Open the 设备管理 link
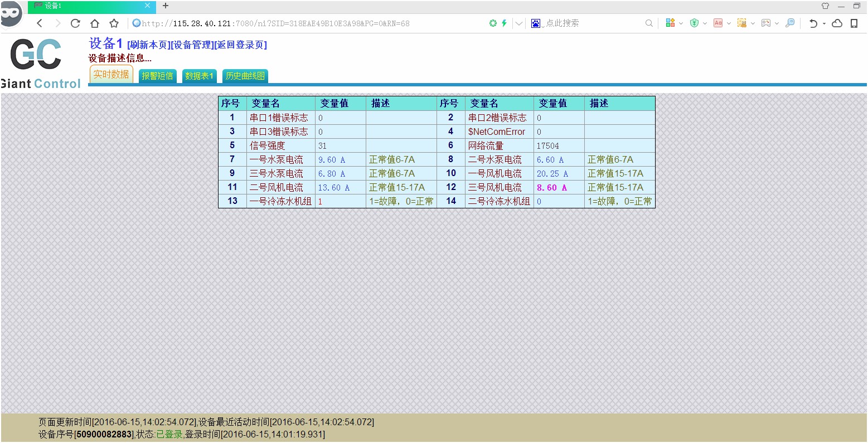The width and height of the screenshot is (868, 443). pyautogui.click(x=192, y=45)
